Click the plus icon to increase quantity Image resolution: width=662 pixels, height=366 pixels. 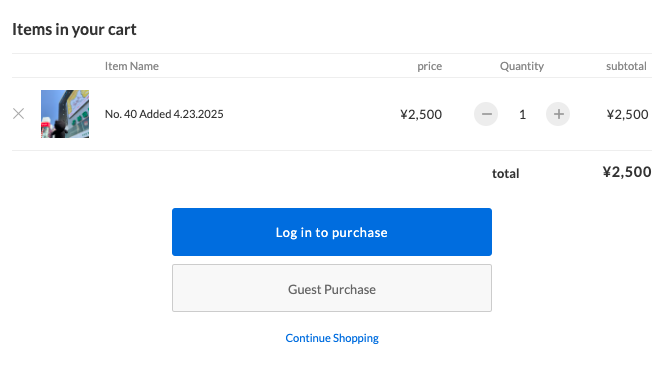point(558,114)
